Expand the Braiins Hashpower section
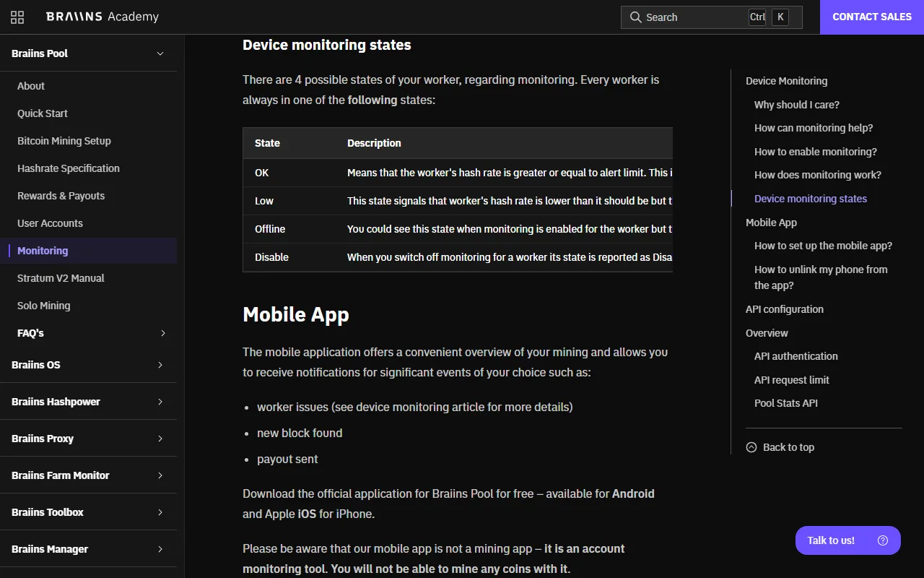The height and width of the screenshot is (578, 924). (x=160, y=402)
